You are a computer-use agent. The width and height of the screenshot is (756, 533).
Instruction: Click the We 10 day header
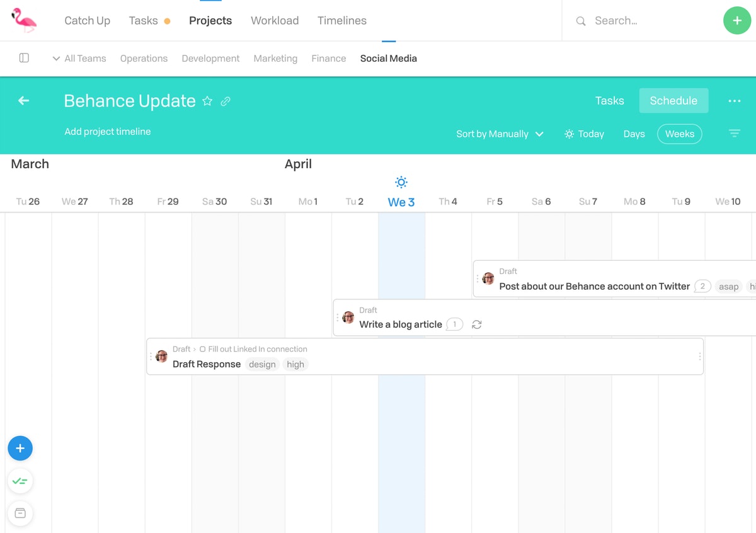(728, 202)
